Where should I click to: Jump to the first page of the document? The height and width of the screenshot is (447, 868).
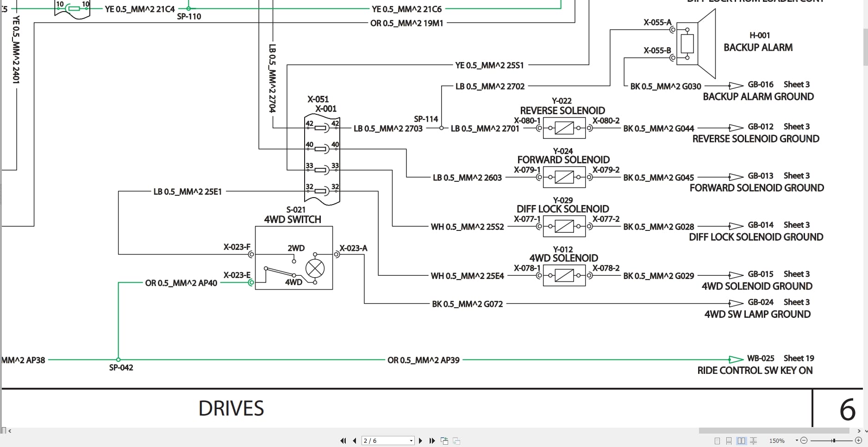tap(343, 441)
